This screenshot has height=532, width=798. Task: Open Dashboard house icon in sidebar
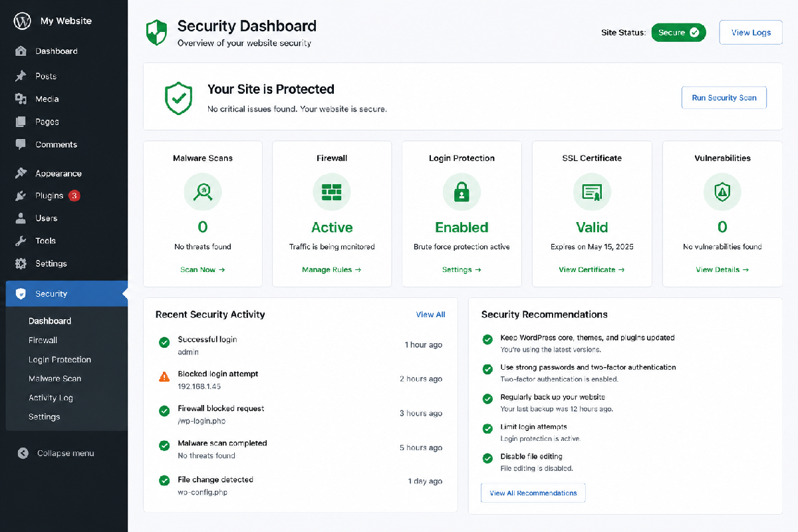(21, 51)
